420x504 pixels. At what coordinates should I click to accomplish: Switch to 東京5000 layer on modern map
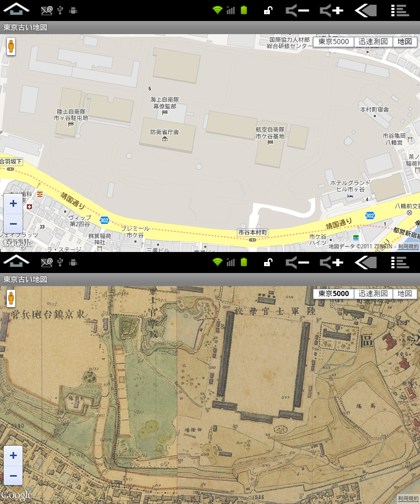[x=333, y=42]
